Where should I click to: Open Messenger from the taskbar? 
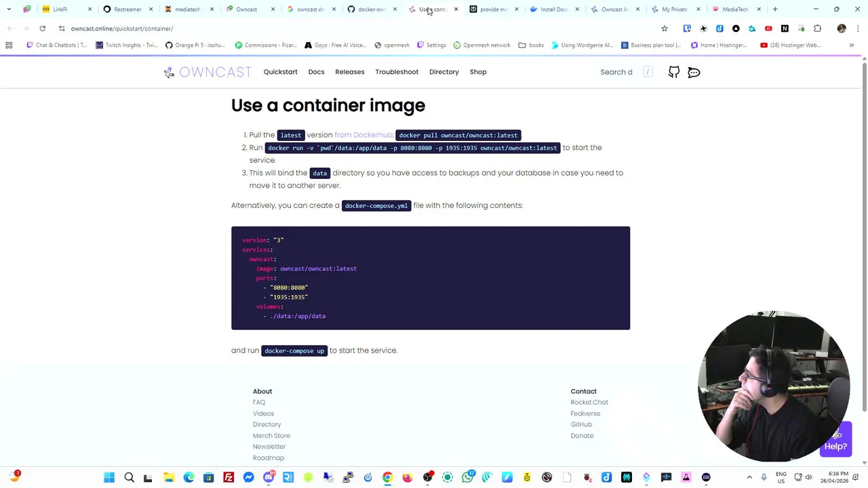[x=248, y=478]
